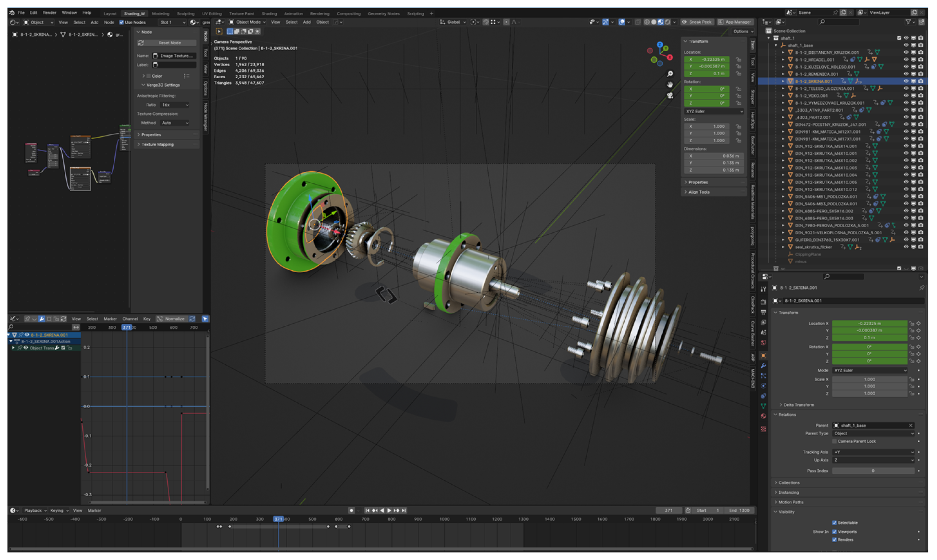Open World properties tab icon
The width and height of the screenshot is (937, 560).
[x=763, y=343]
